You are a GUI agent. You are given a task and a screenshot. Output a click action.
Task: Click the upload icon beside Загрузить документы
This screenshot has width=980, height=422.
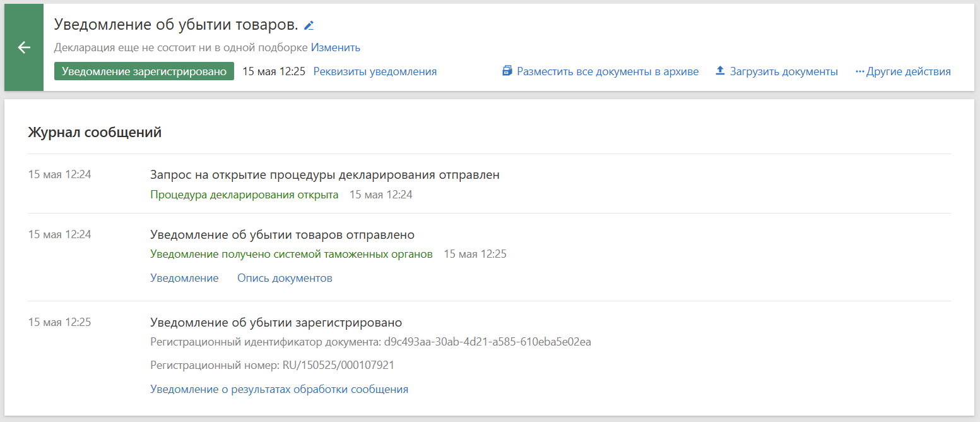[x=720, y=71]
